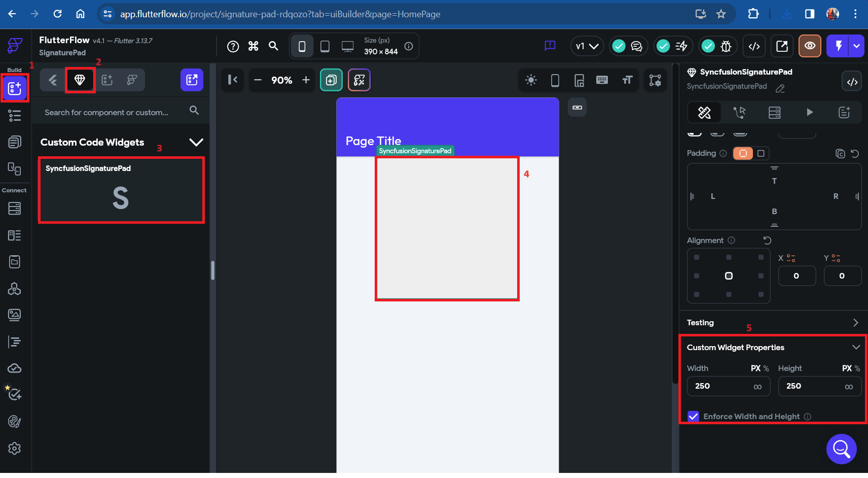868x478 pixels.
Task: Check Enforce Width and Height checkbox
Action: (693, 417)
